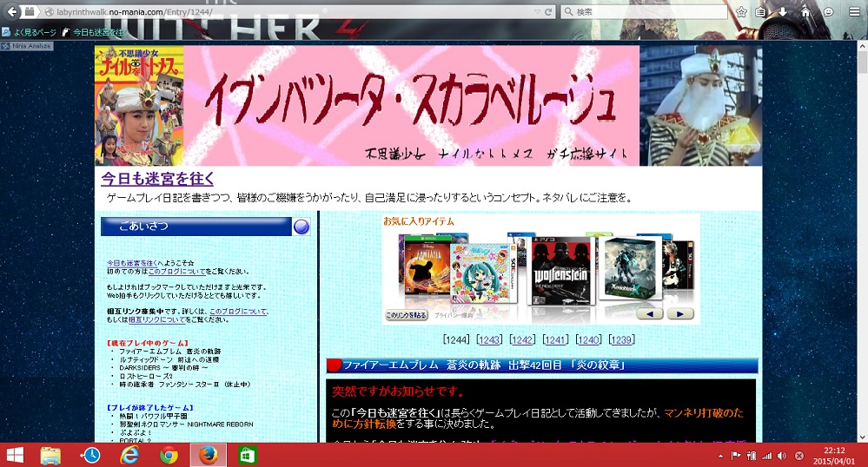Click the ごあいさつ section header
This screenshot has height=467, width=868.
pyautogui.click(x=196, y=227)
